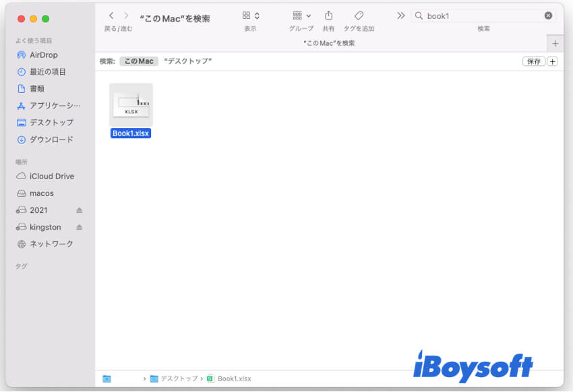The image size is (573, 392).
Task: Open 最近の項目 in the sidebar
Action: coord(47,72)
